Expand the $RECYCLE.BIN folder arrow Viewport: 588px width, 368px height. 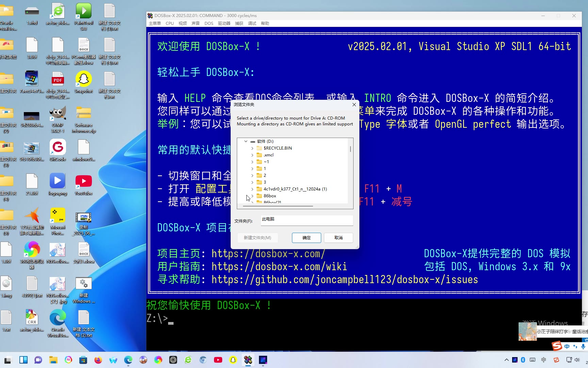(252, 148)
